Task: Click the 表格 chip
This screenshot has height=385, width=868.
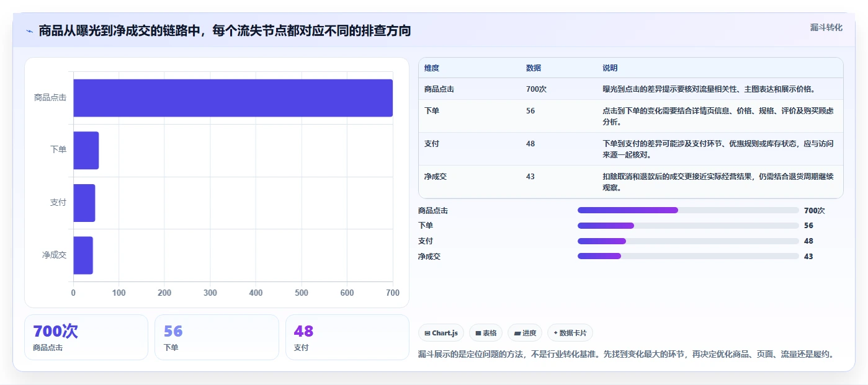Action: click(x=486, y=333)
